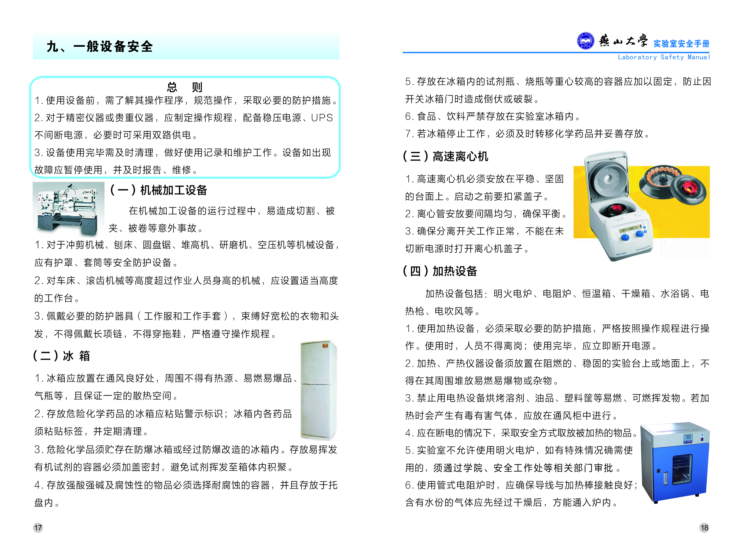Click page number 17 badge

[38, 528]
